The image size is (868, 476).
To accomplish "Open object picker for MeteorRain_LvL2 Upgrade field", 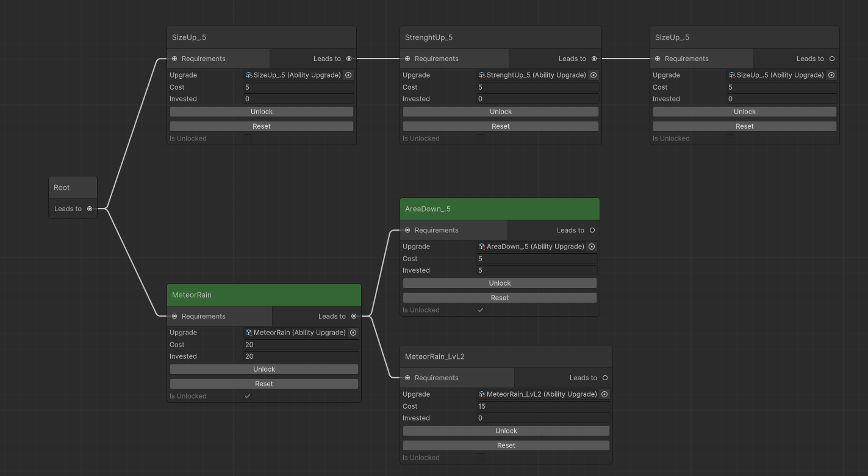I will click(x=604, y=394).
